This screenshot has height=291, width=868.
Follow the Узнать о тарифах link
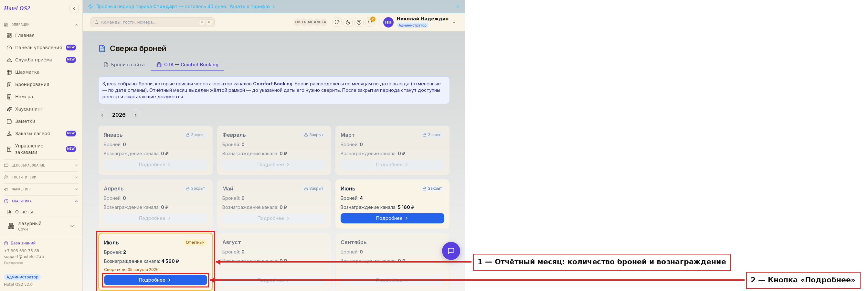point(250,6)
